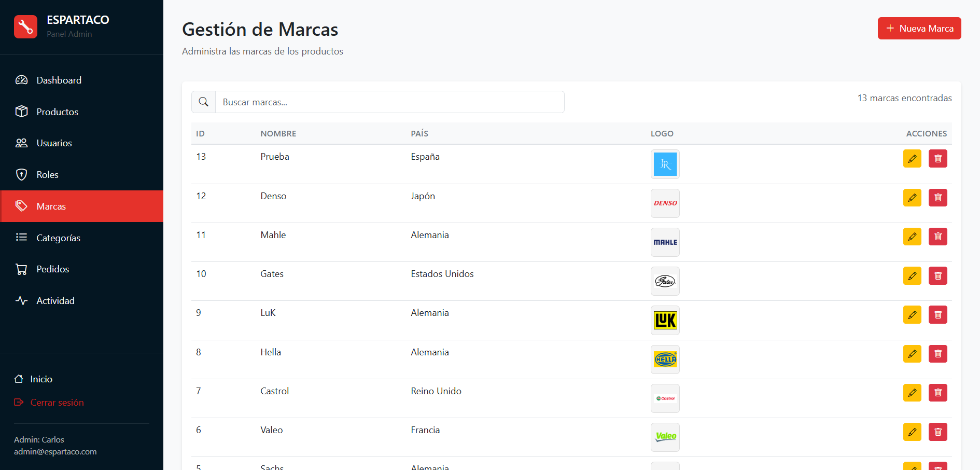This screenshot has width=980, height=470.
Task: Edit the Denso brand row
Action: tap(912, 198)
